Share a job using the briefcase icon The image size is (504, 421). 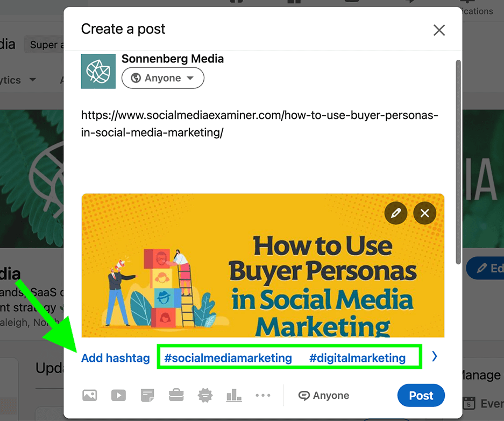tap(176, 395)
